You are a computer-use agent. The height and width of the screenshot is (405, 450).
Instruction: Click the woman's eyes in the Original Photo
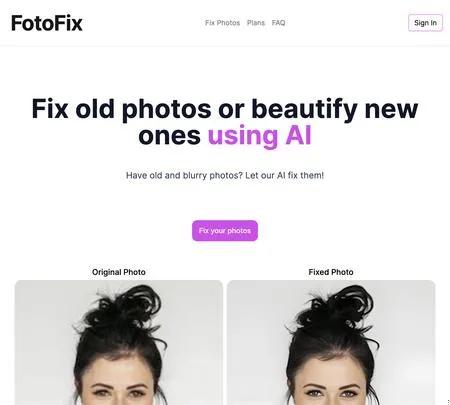click(119, 393)
